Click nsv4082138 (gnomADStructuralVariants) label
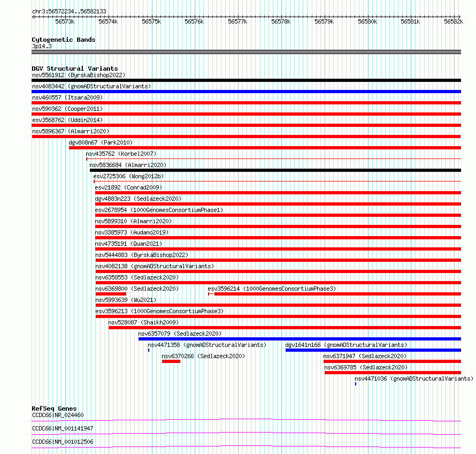The width and height of the screenshot is (476, 454). (155, 266)
